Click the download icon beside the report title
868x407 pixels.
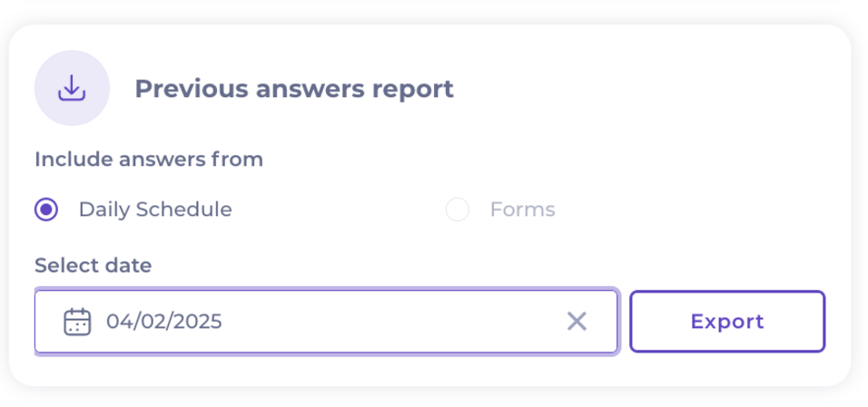pos(72,88)
